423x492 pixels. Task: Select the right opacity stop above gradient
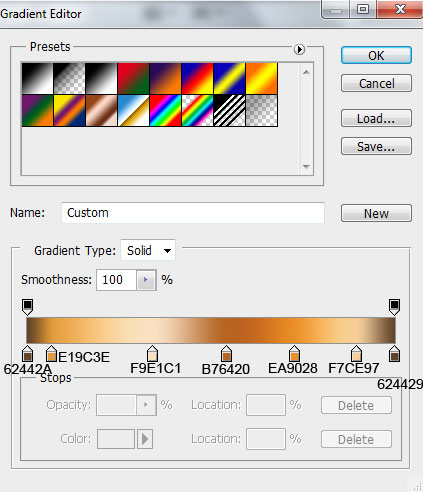click(x=395, y=307)
